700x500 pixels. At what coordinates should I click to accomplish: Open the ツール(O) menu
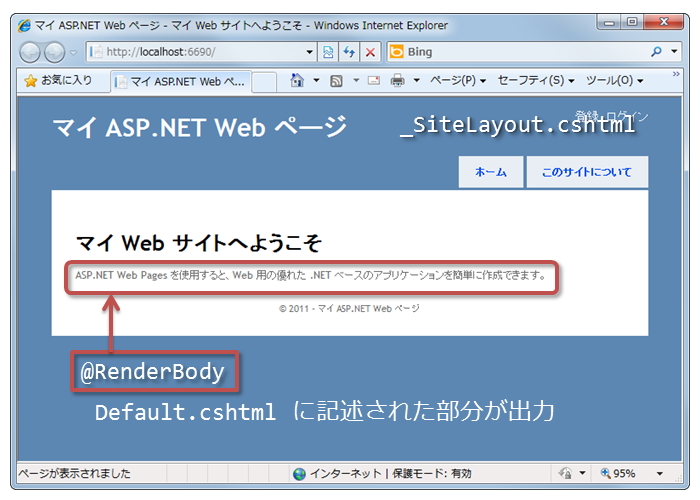615,80
